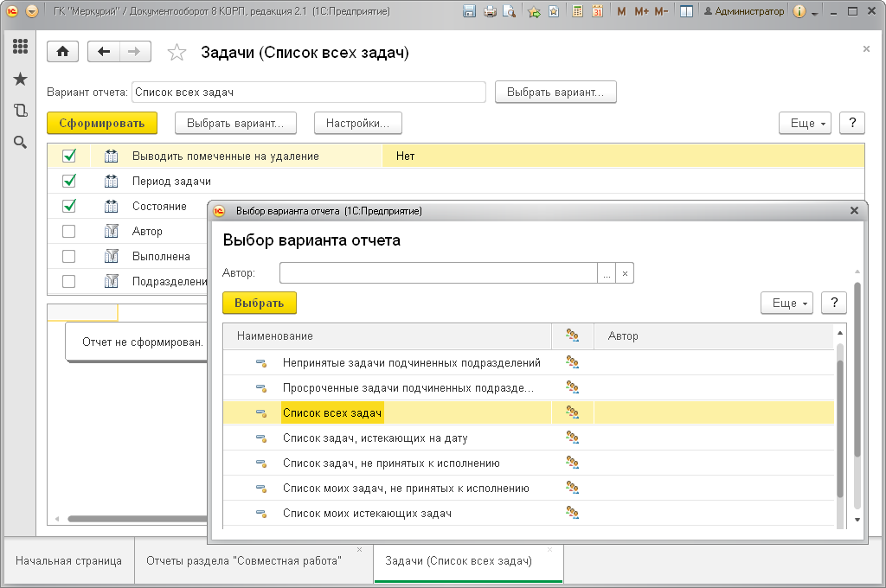
Task: Open the 'Еще' dropdown in the dialog
Action: coord(786,304)
